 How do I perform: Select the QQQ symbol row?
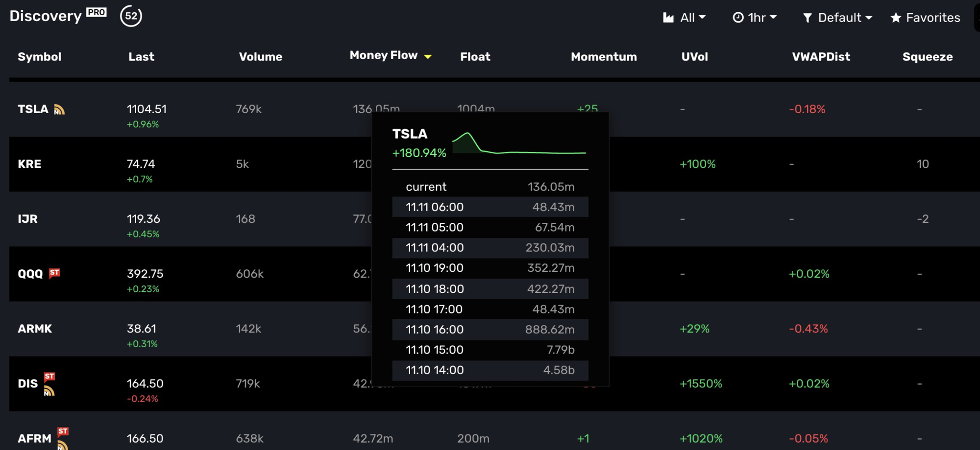pyautogui.click(x=30, y=274)
